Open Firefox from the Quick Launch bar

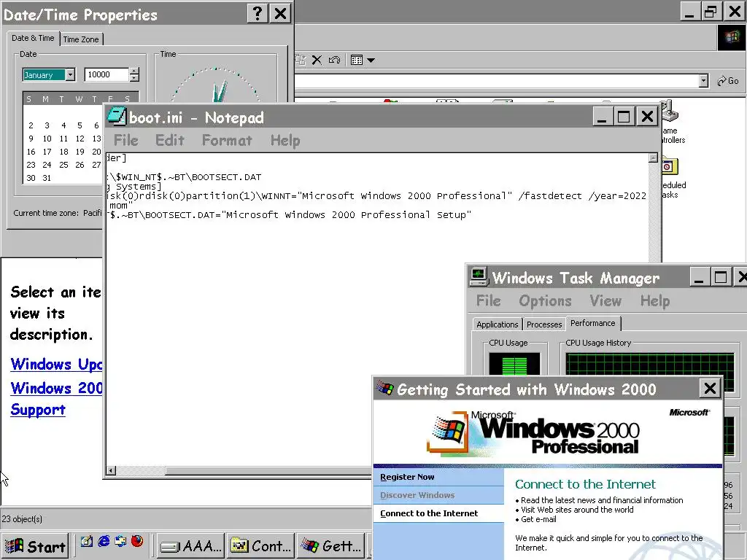[x=137, y=542]
